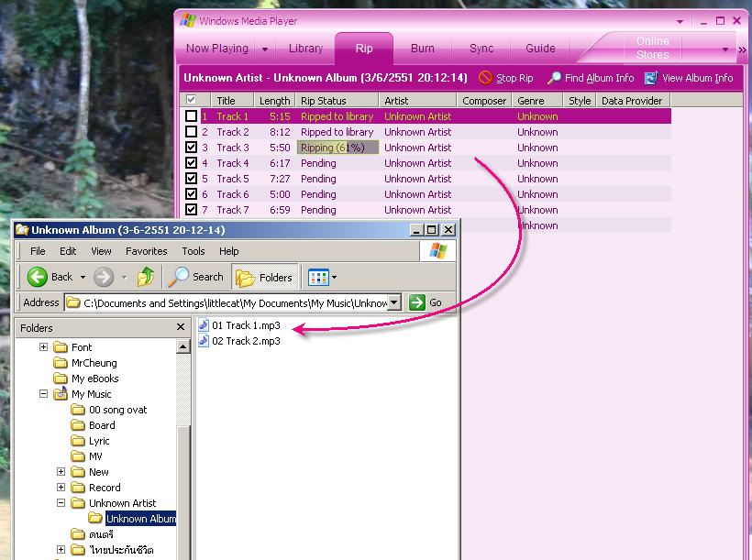The image size is (752, 560).
Task: Open the Tools menu in Explorer
Action: 194,251
